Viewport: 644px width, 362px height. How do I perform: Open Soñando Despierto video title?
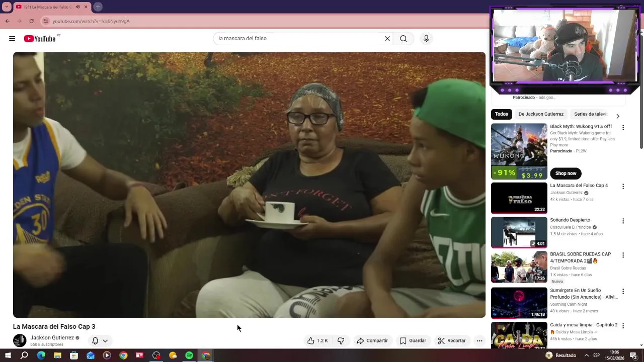[570, 220]
